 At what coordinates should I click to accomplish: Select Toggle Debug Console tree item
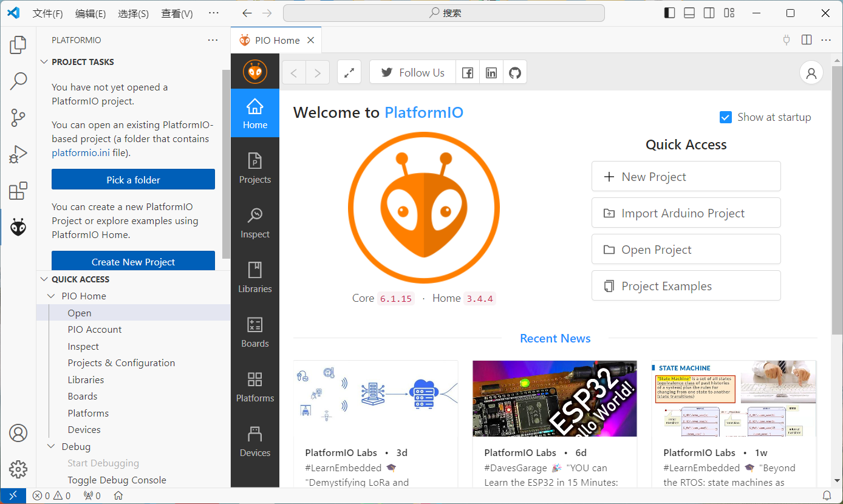coord(117,480)
